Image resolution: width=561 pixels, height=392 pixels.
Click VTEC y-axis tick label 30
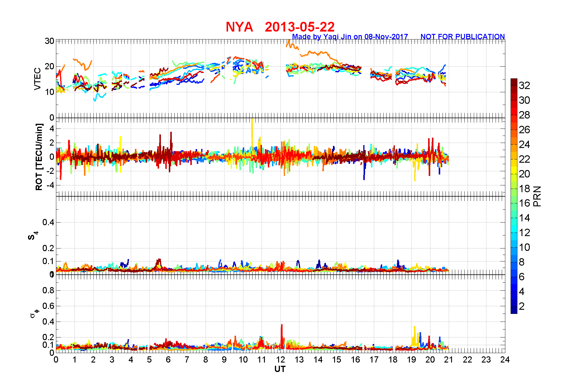tap(49, 41)
